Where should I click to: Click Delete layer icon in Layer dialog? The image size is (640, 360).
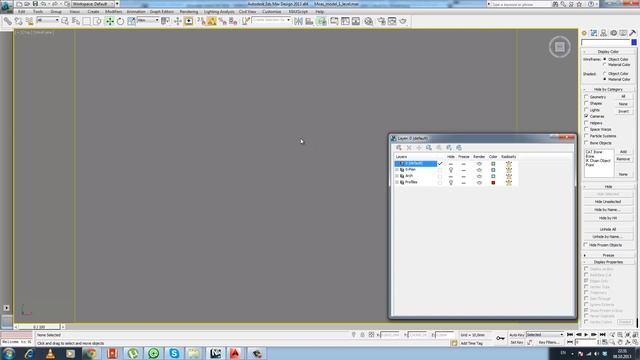coord(409,148)
